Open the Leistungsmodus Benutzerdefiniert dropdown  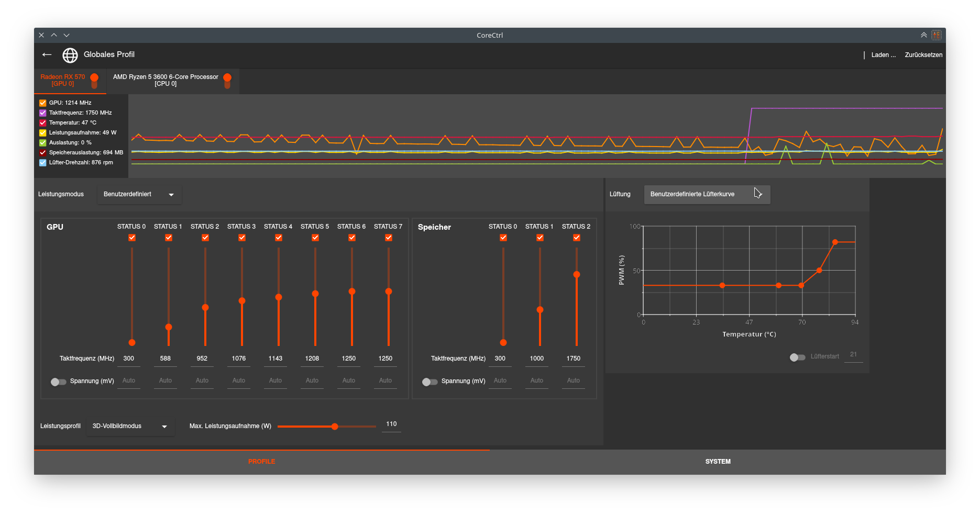pyautogui.click(x=139, y=195)
